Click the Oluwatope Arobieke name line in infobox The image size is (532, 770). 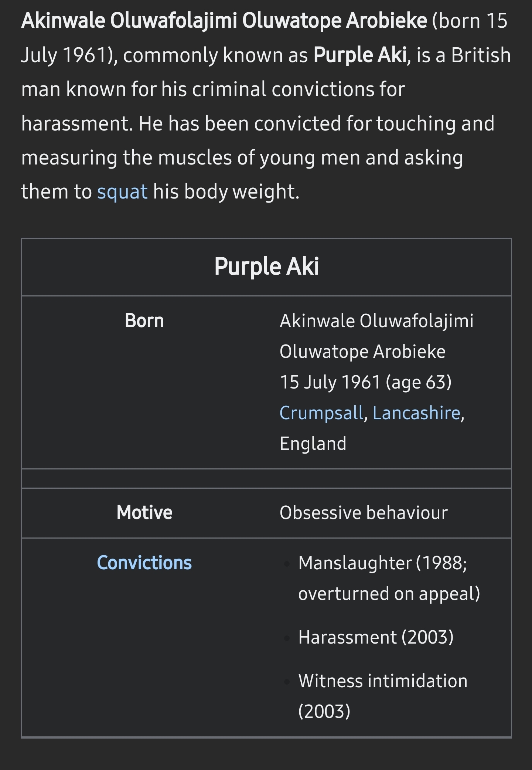362,352
